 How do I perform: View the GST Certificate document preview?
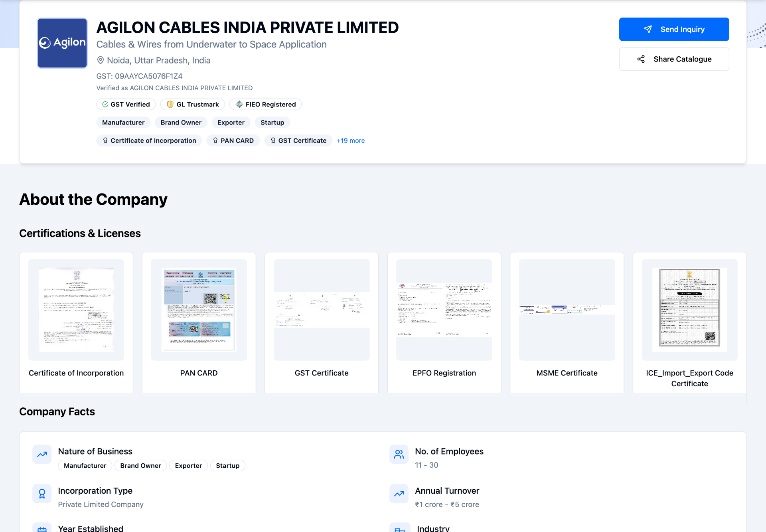322,310
